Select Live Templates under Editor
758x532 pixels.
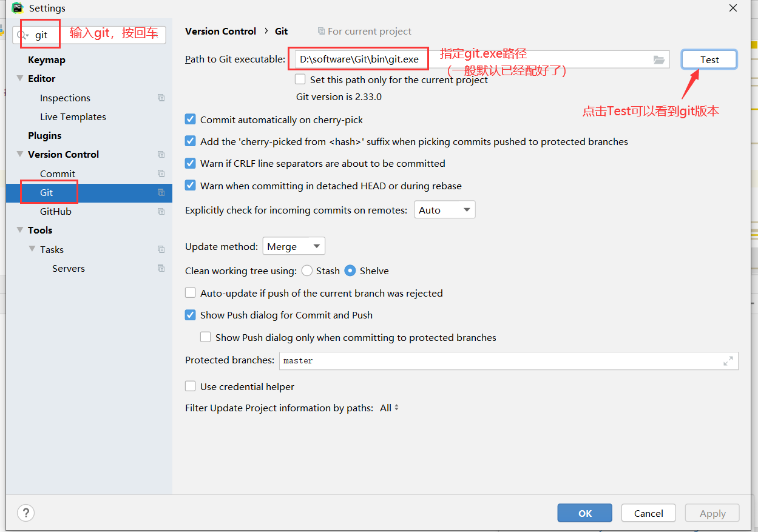[x=73, y=116]
